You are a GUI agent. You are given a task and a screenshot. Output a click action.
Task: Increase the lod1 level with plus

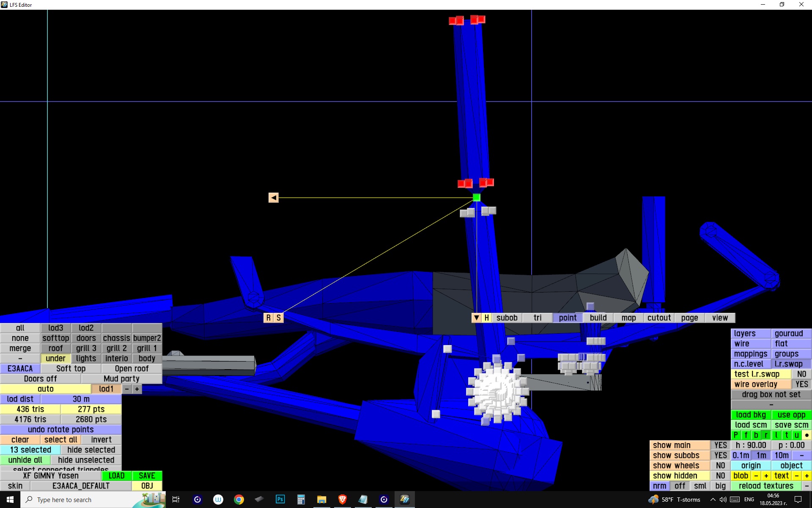pos(137,389)
